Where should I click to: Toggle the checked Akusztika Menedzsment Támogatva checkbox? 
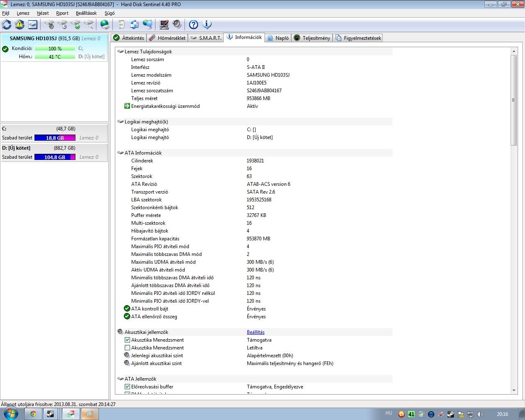coord(127,340)
